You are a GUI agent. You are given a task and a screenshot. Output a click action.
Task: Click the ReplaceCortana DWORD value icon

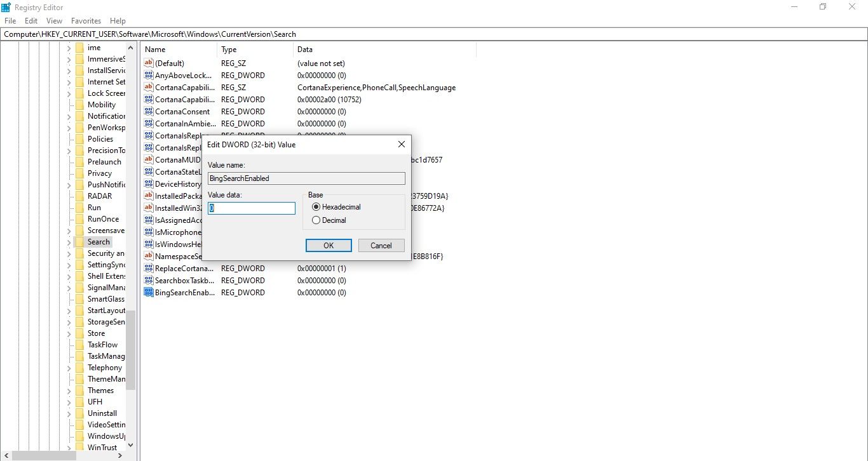pos(149,269)
